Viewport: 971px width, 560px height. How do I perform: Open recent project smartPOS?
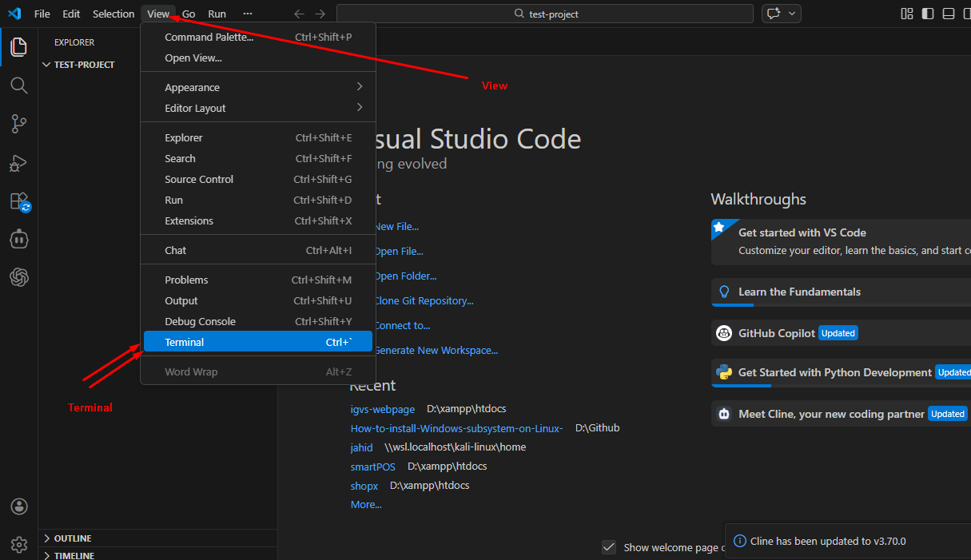(x=373, y=467)
